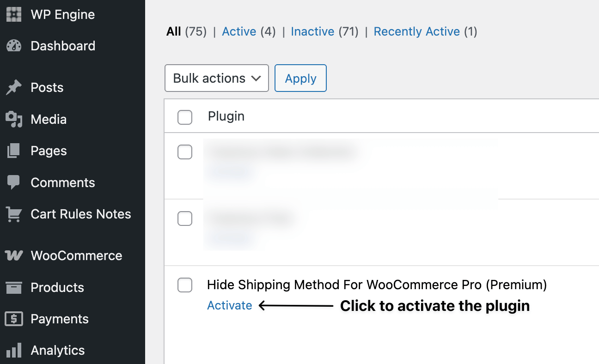The image size is (599, 364).
Task: Open the Bulk actions dropdown
Action: 216,78
